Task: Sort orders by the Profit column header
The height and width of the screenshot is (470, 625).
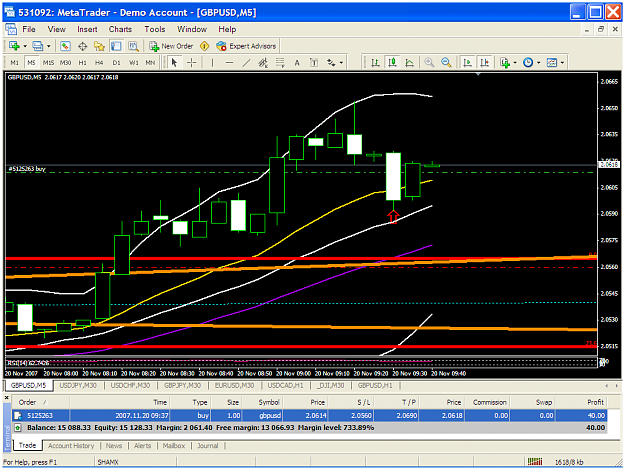Action: click(x=582, y=403)
